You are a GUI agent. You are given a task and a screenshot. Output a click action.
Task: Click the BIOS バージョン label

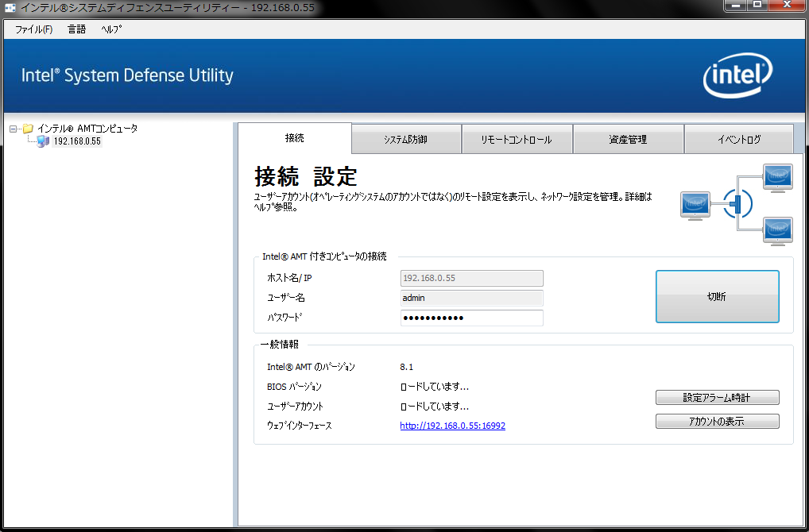tap(294, 387)
